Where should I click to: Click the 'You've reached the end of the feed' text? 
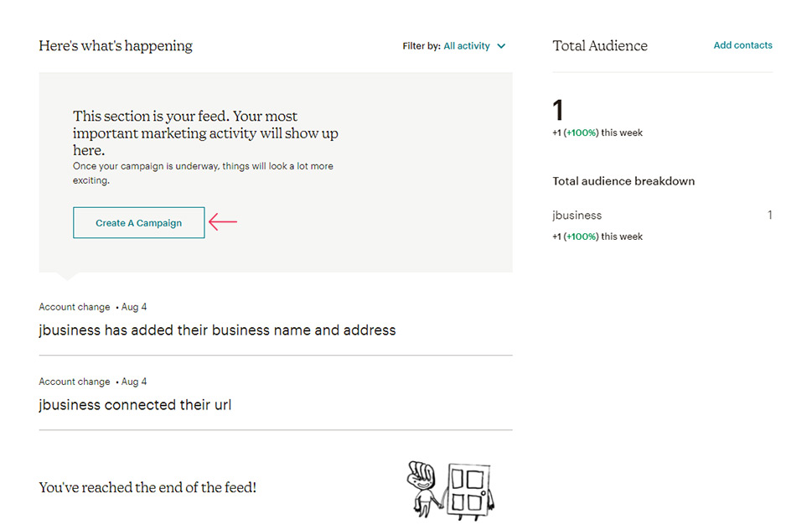pos(147,488)
